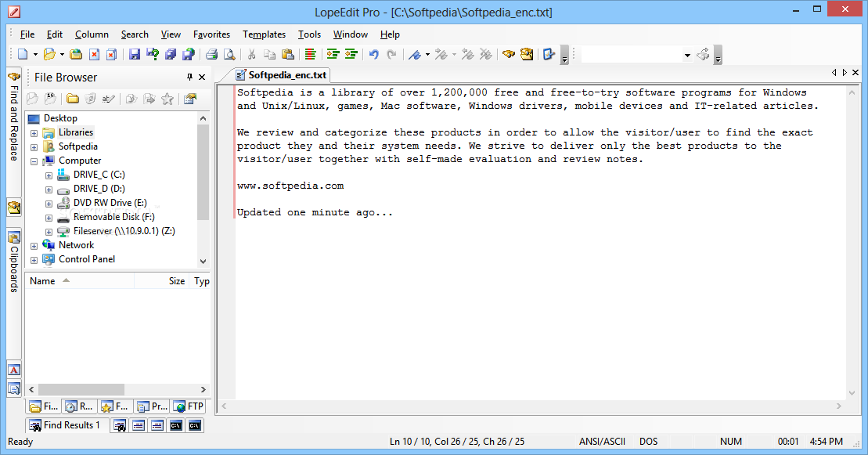
Task: Select Removable Disk (F:) in tree
Action: coord(114,217)
